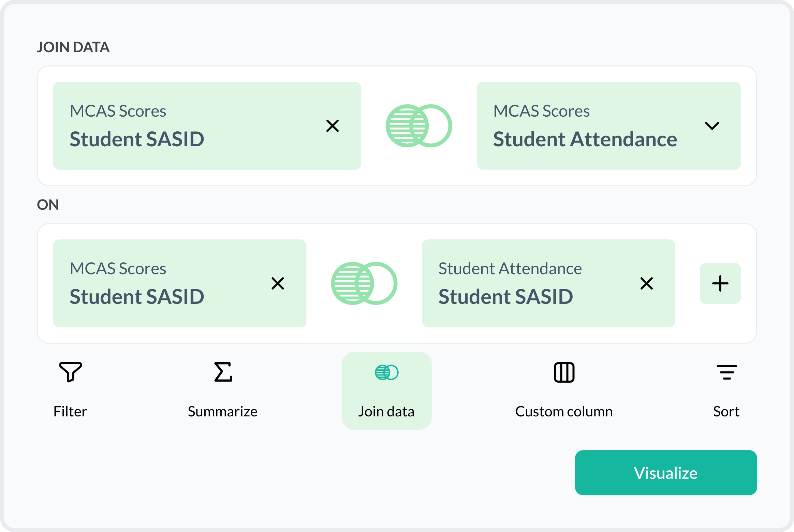Select the Join data venn icon
Image resolution: width=794 pixels, height=532 pixels.
[x=387, y=372]
